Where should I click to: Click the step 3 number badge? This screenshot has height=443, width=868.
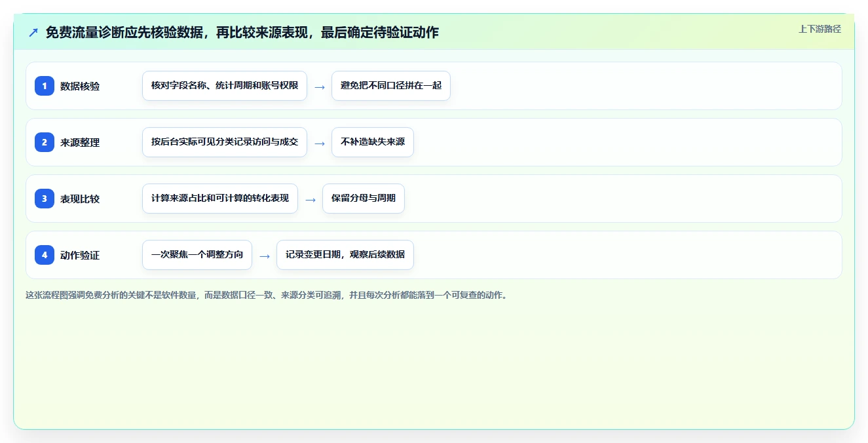tap(45, 199)
